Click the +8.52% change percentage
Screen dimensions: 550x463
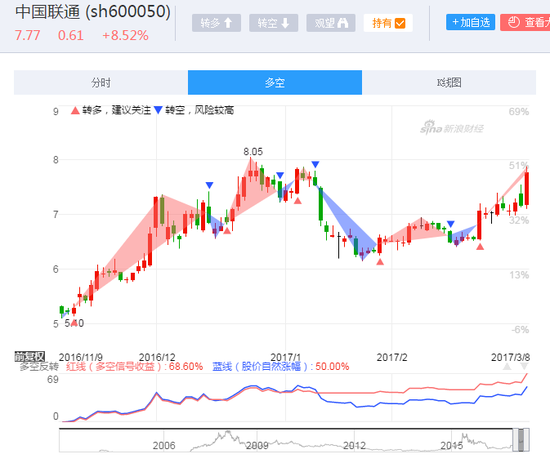[125, 35]
